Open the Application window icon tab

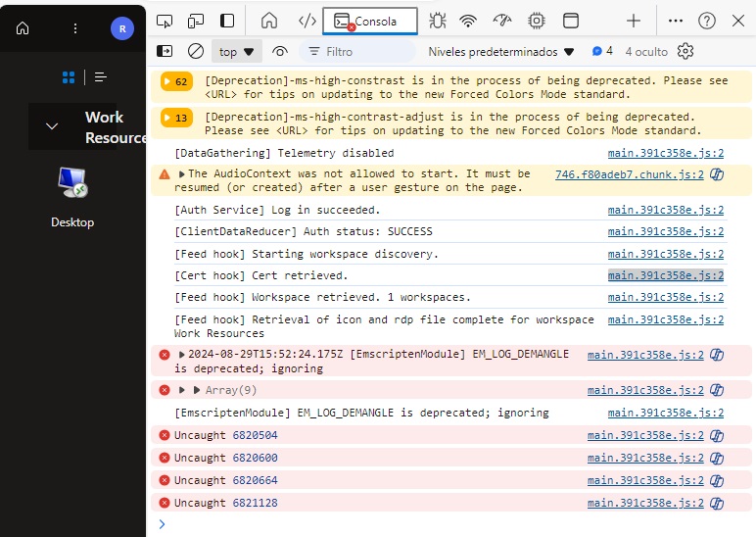(x=571, y=22)
